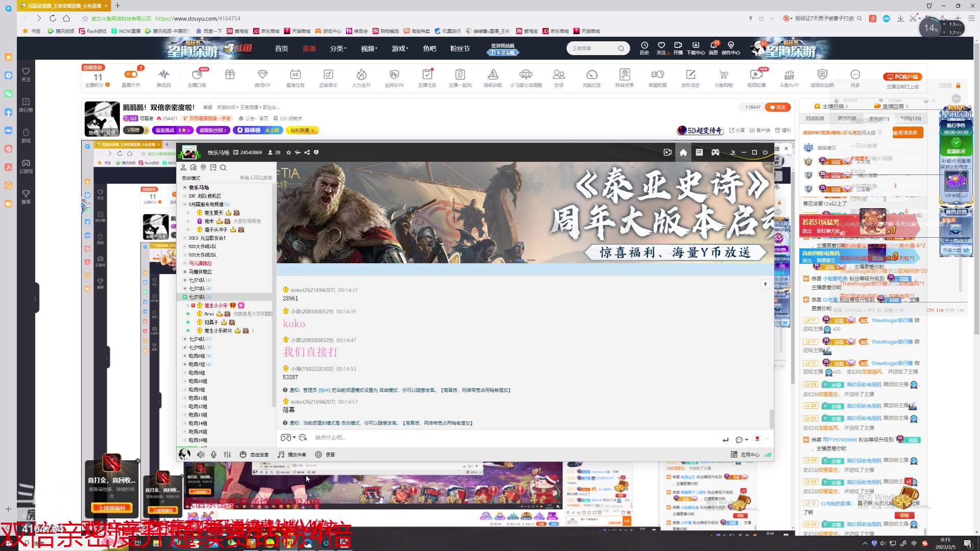Open the 消息 notification bell icon
The height and width of the screenshot is (551, 980).
714,48
